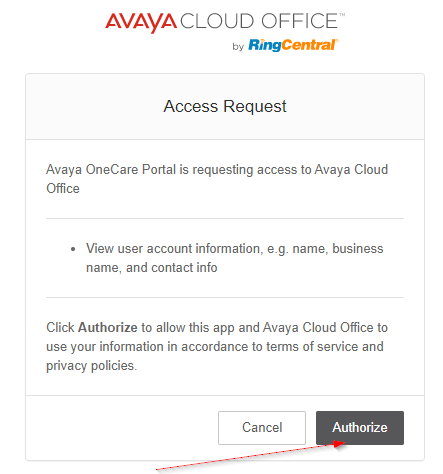This screenshot has width=443, height=474.
Task: Click the 'privacy policies' text
Action: [x=90, y=366]
